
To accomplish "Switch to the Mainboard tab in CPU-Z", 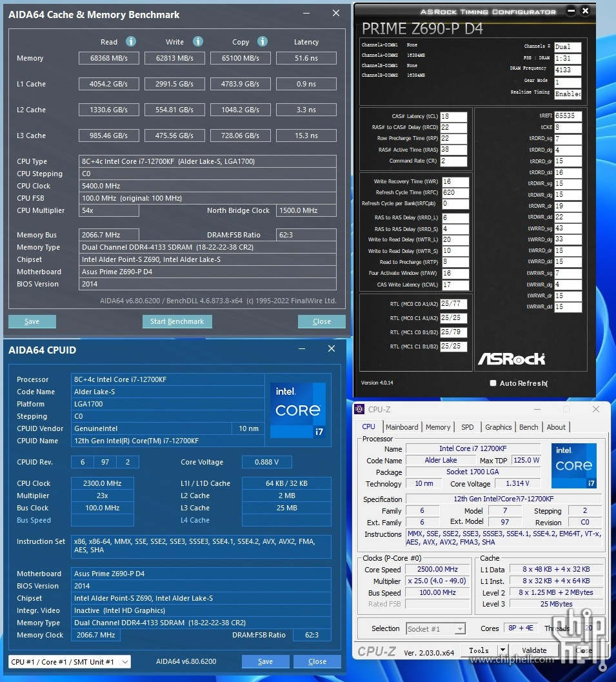I will pyautogui.click(x=402, y=427).
